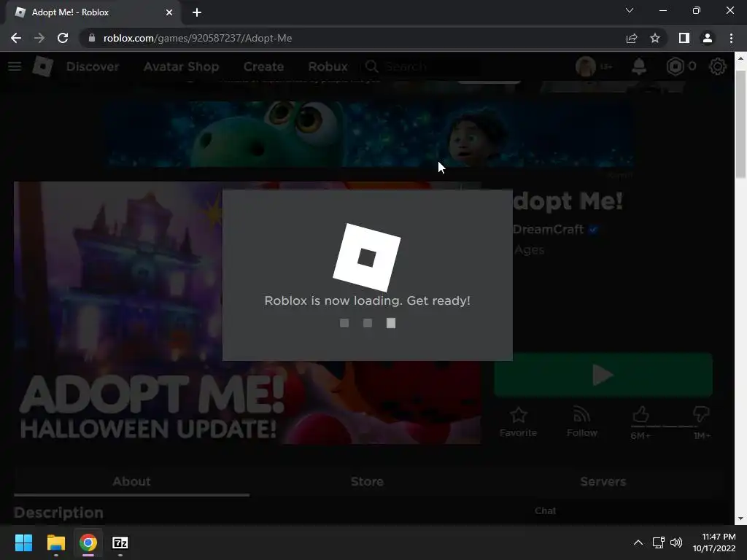Open the user avatar profile
Screen dimensions: 747x560
pyautogui.click(x=586, y=66)
